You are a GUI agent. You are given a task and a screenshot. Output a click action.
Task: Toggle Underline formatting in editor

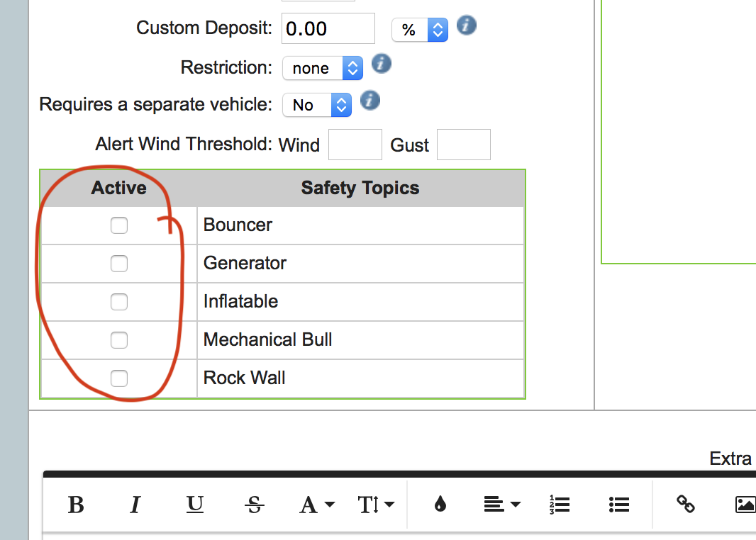click(195, 505)
